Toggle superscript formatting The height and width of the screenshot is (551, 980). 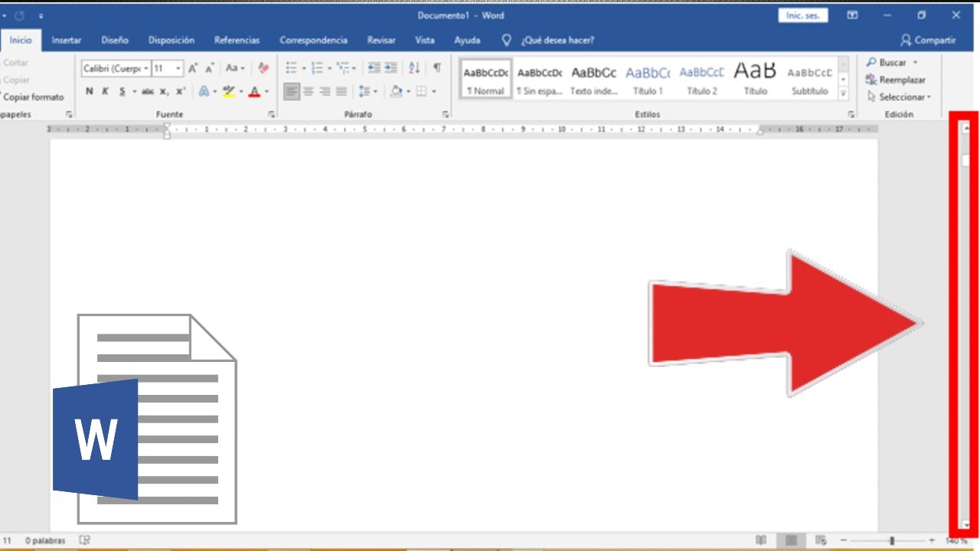point(181,91)
